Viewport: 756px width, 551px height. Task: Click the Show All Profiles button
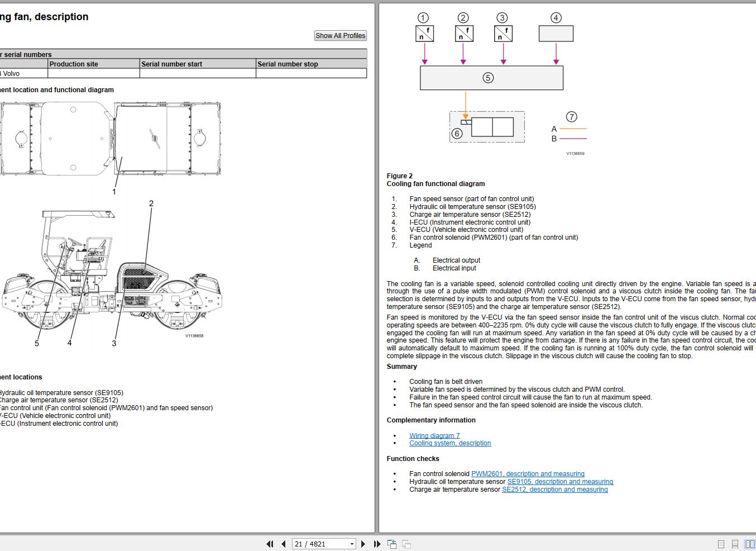coord(341,36)
